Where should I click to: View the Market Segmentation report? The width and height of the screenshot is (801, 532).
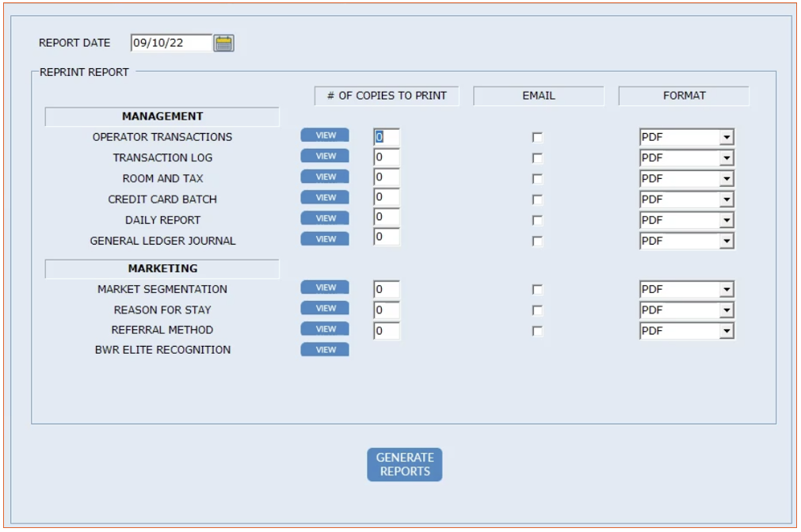325,288
